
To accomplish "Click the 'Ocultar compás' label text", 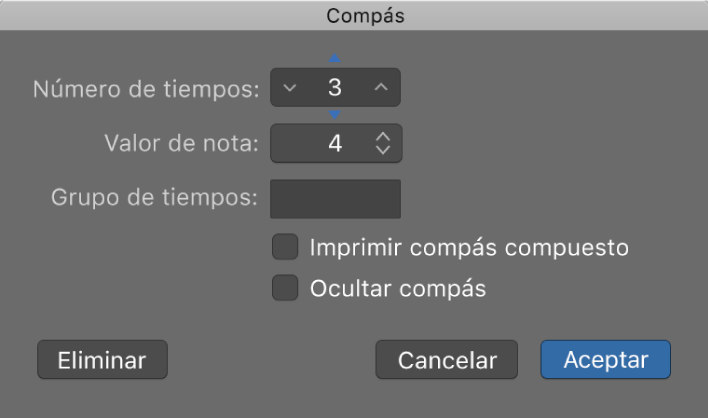I will pyautogui.click(x=398, y=289).
